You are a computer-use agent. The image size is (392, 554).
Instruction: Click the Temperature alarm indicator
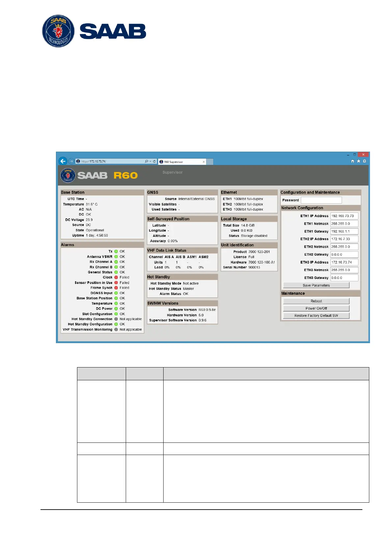(116, 304)
